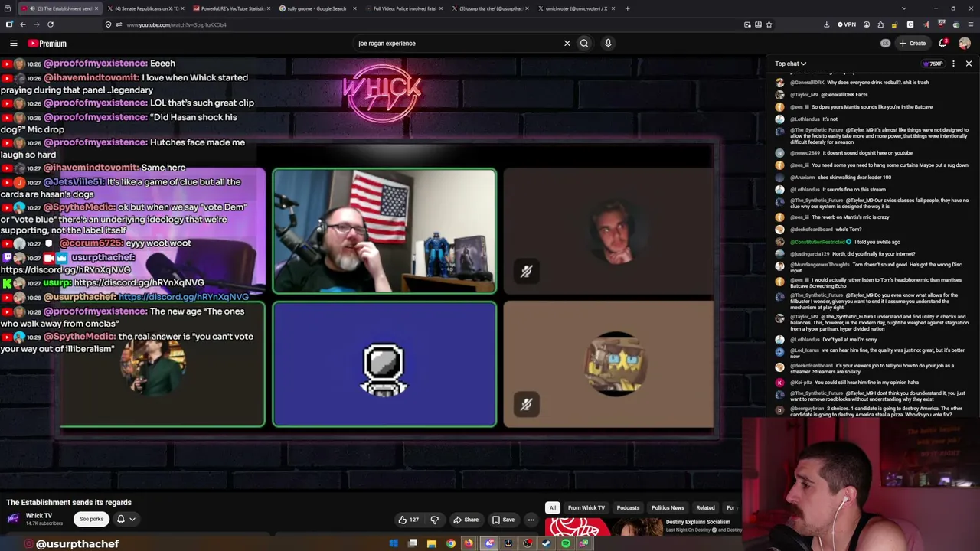Open the Whick TV channel avatar

pos(13,519)
